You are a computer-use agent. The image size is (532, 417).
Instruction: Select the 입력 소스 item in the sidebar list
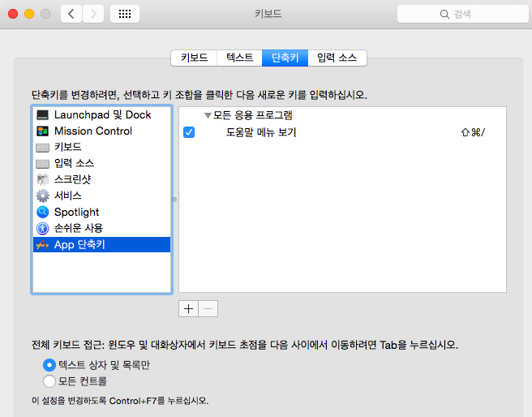[74, 163]
